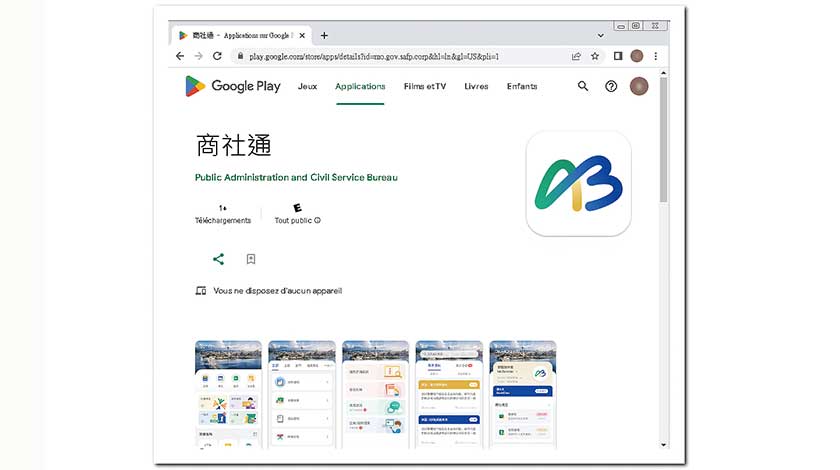Click the 商社通 app title text

pyautogui.click(x=234, y=145)
